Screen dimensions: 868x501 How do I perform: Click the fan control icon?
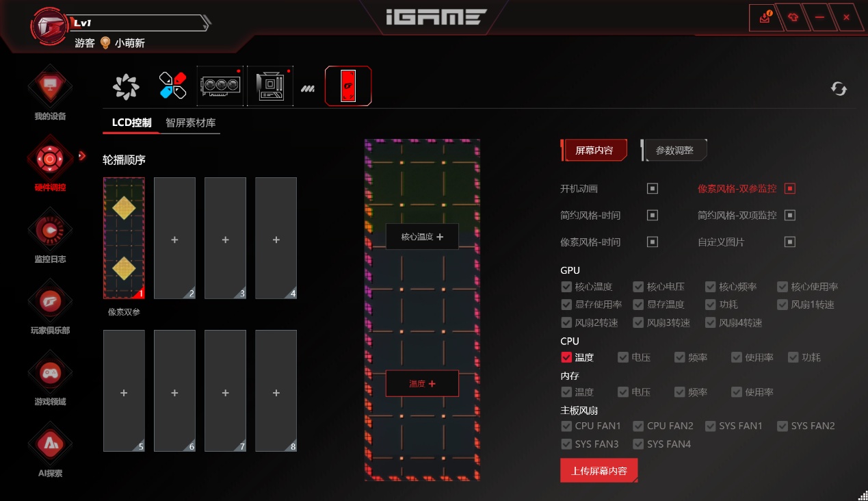126,86
